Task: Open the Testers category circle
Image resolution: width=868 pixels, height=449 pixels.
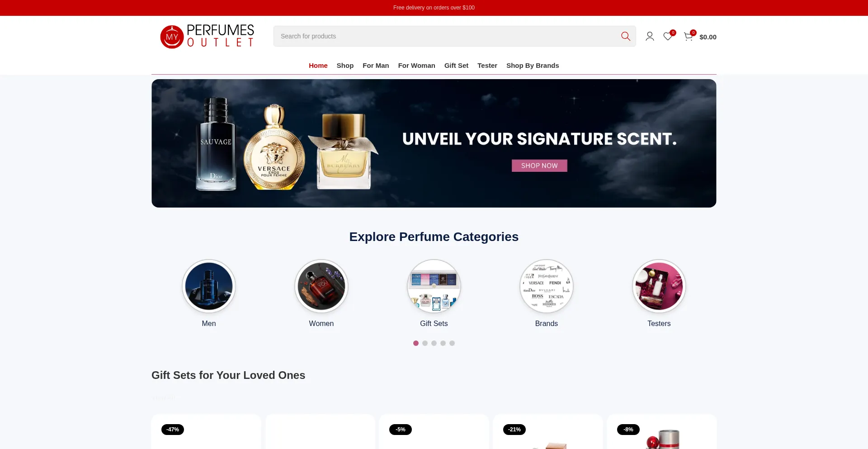Action: point(659,286)
